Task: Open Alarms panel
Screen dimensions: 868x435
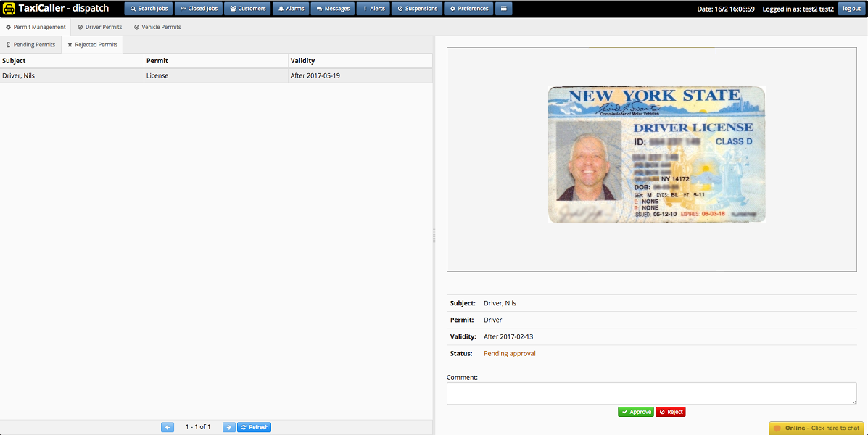Action: (x=291, y=9)
